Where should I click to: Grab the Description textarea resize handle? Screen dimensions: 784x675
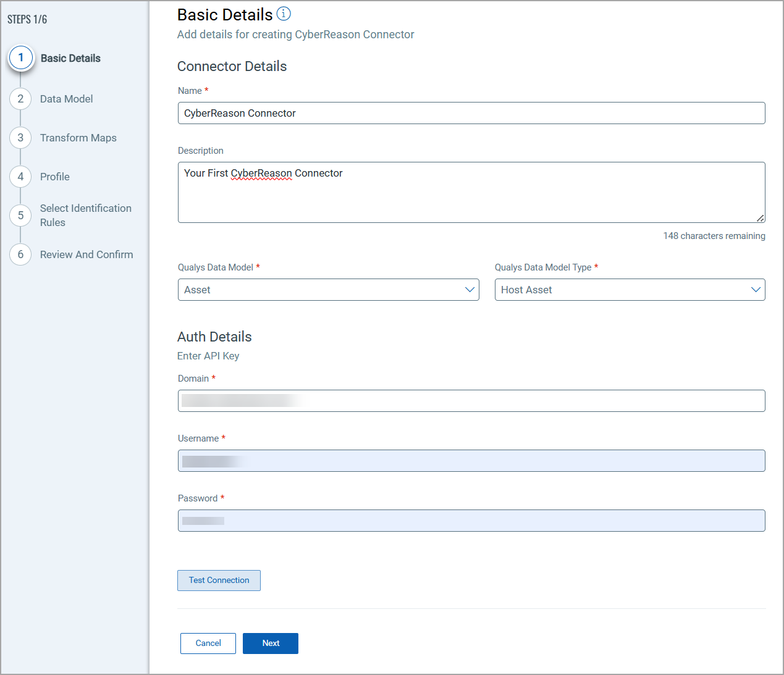761,218
